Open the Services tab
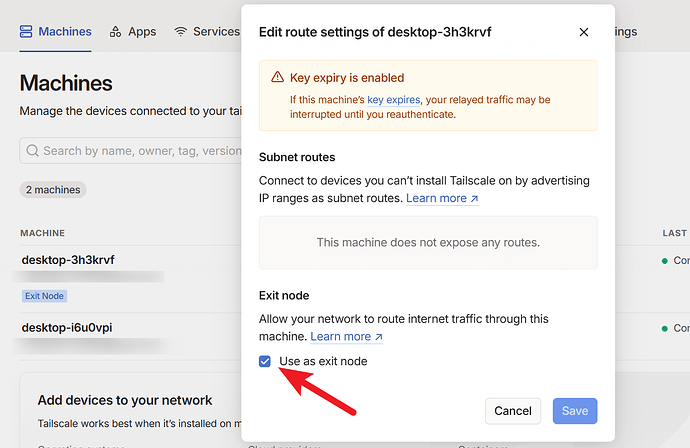Screen dimensions: 690x448 (207, 32)
